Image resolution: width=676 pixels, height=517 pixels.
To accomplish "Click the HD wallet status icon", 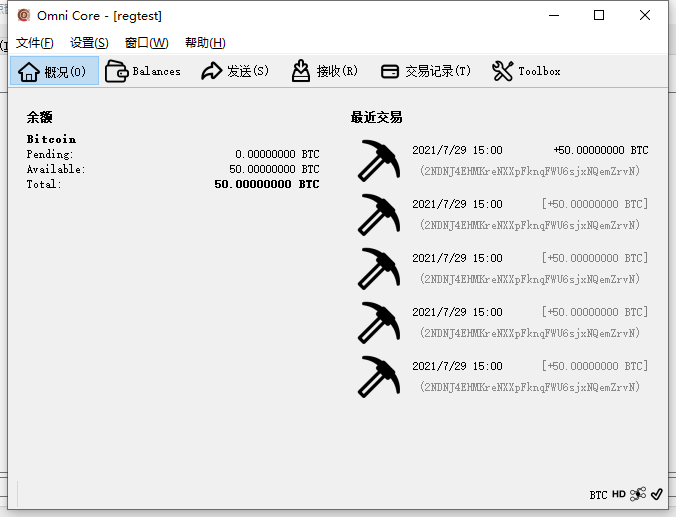I will point(619,494).
